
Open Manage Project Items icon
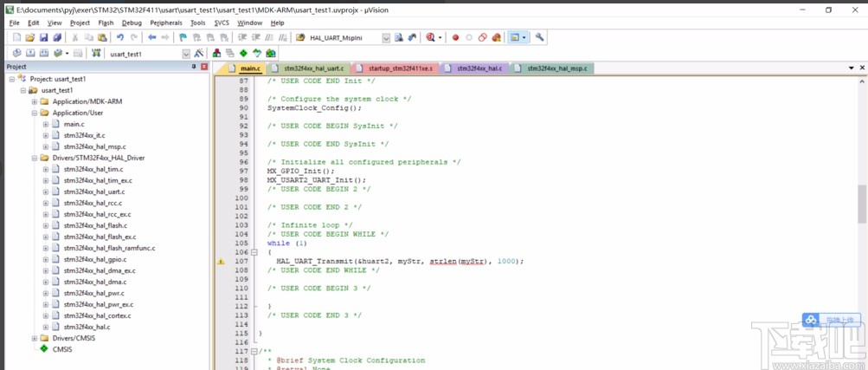click(217, 54)
